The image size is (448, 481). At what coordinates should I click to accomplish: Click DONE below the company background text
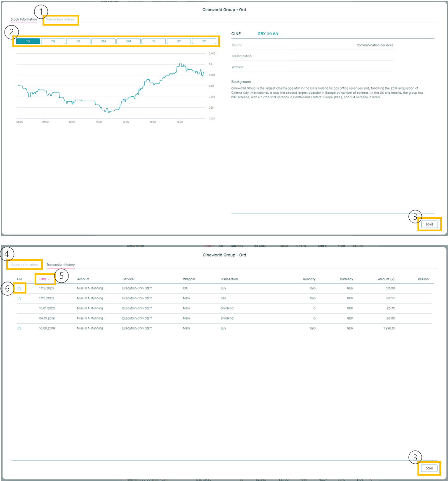tap(429, 224)
